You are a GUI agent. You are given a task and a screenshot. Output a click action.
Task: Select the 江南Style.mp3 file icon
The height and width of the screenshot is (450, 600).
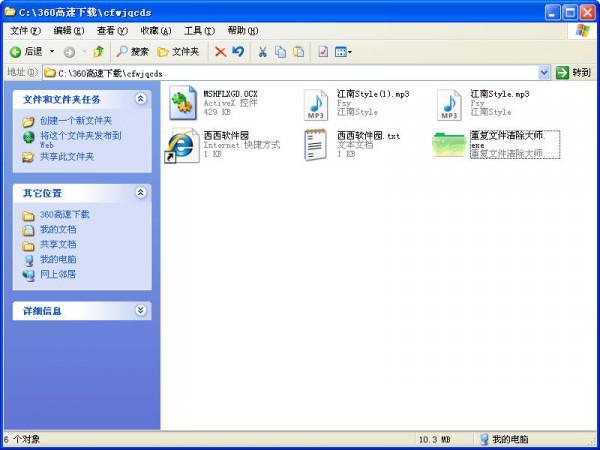pyautogui.click(x=449, y=105)
